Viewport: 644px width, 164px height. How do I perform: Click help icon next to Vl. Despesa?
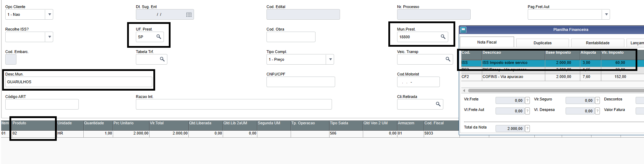coord(597,111)
